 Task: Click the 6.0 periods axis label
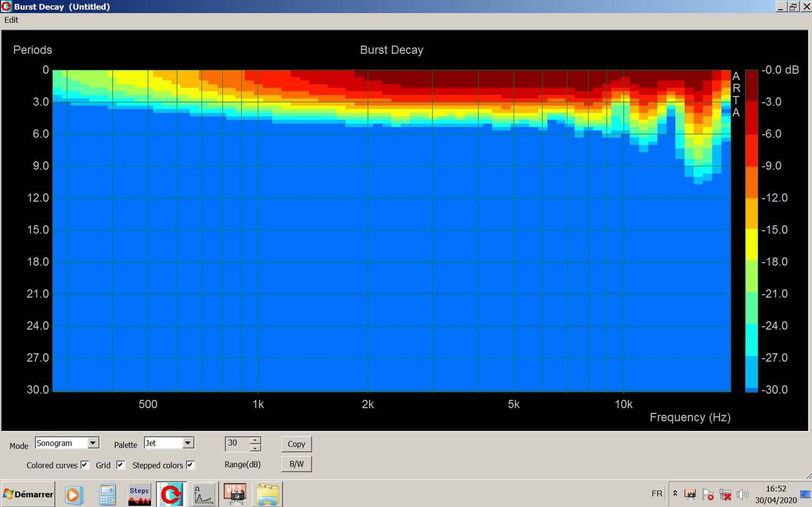(x=41, y=134)
